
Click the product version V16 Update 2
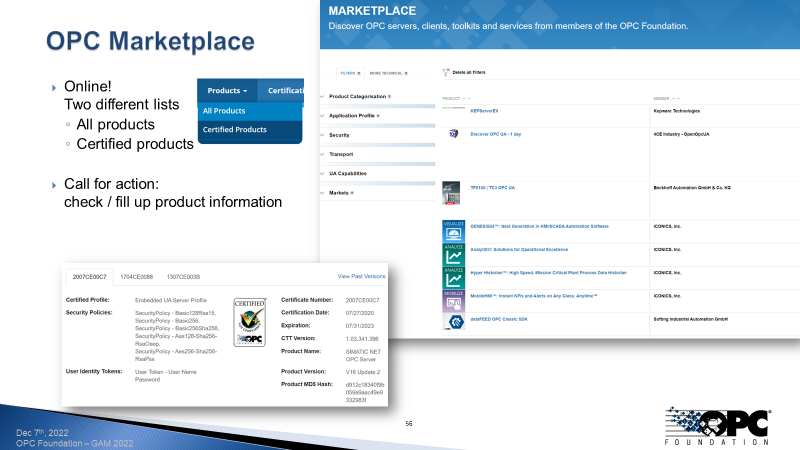[x=363, y=372]
